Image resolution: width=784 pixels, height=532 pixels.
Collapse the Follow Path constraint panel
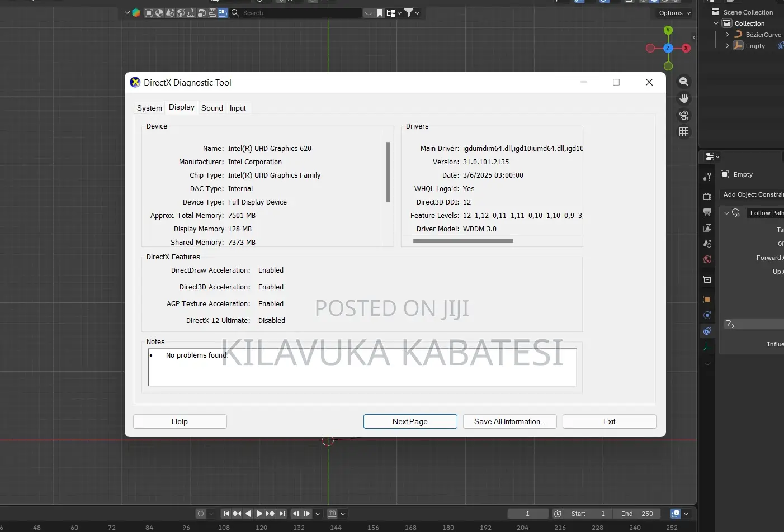pos(726,213)
